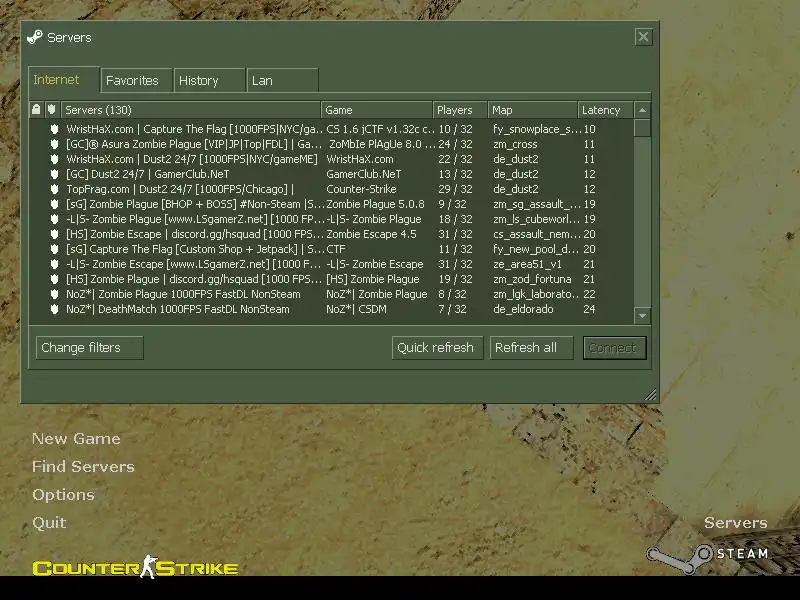The width and height of the screenshot is (800, 600).
Task: Click the shield icon on the [sG] Capture The Flag row
Action: point(55,249)
